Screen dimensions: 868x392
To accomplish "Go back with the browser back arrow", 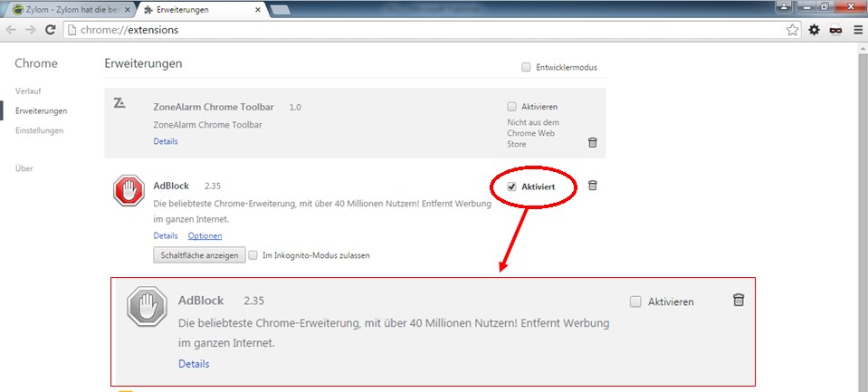I will (x=11, y=30).
